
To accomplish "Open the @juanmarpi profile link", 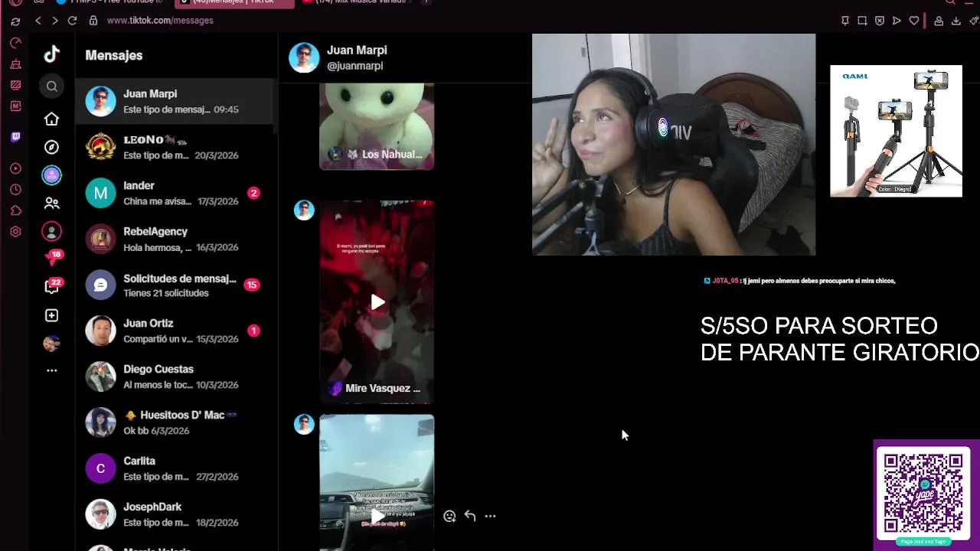I will [354, 67].
